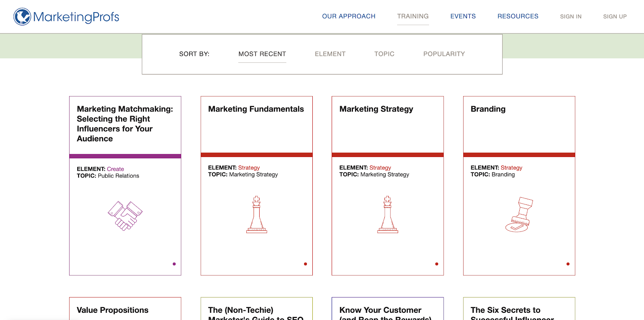Click the purple bar on Marketing Matchmaking card

(125, 156)
